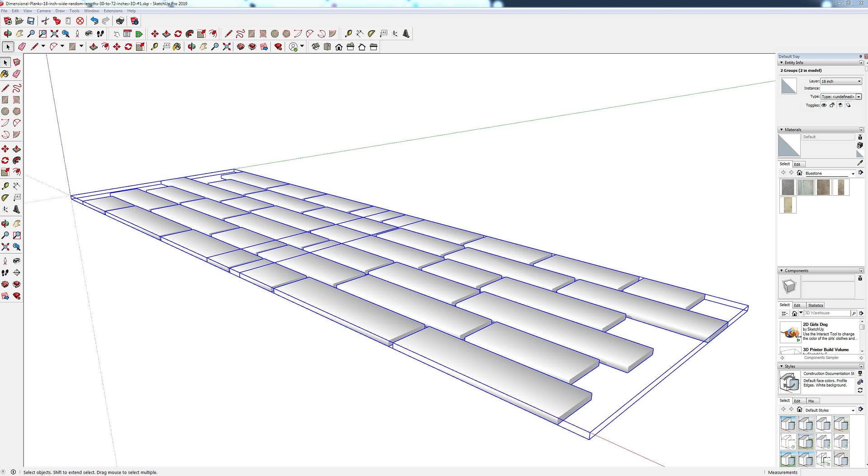
Task: Select the Tape Measure tool in left toolbar
Action: coord(5,186)
